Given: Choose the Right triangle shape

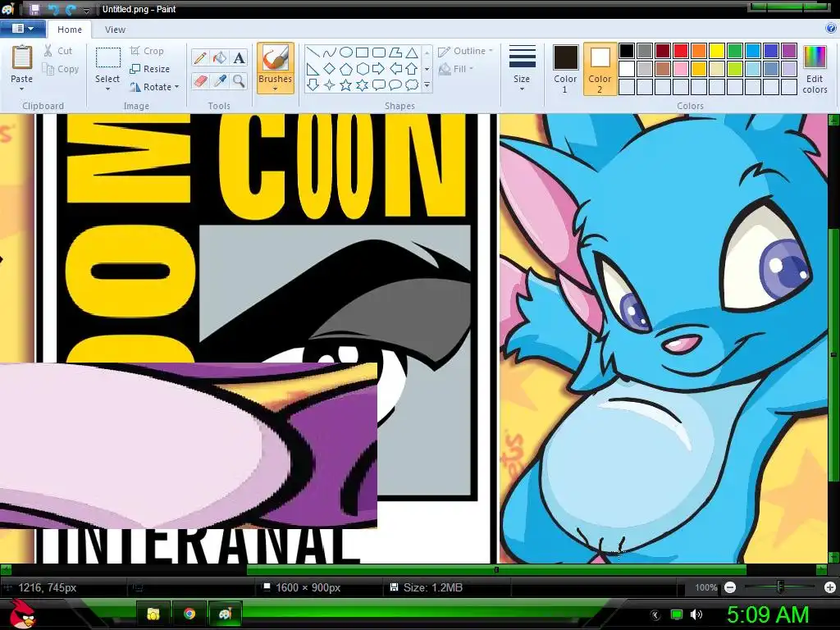Looking at the screenshot, I should pyautogui.click(x=313, y=69).
